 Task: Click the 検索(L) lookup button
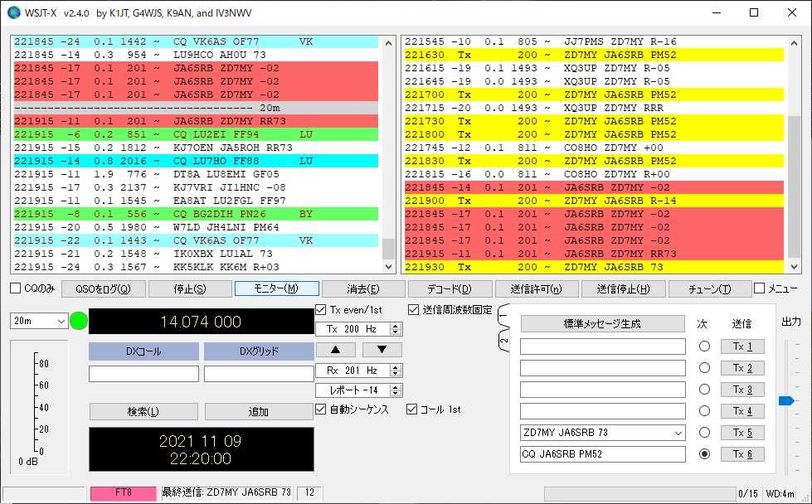pos(143,412)
